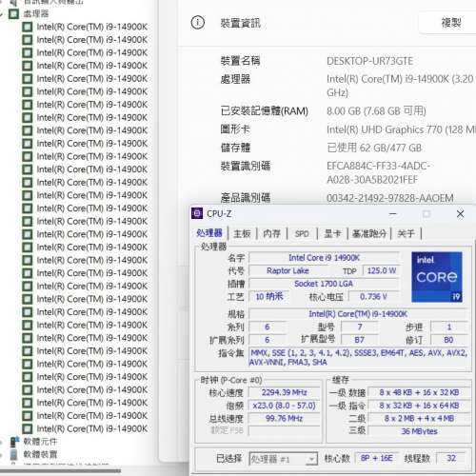Click the 规格 field Intel(R) Core(TM) i9-14900K
This screenshot has height=476, width=476.
[x=358, y=314]
